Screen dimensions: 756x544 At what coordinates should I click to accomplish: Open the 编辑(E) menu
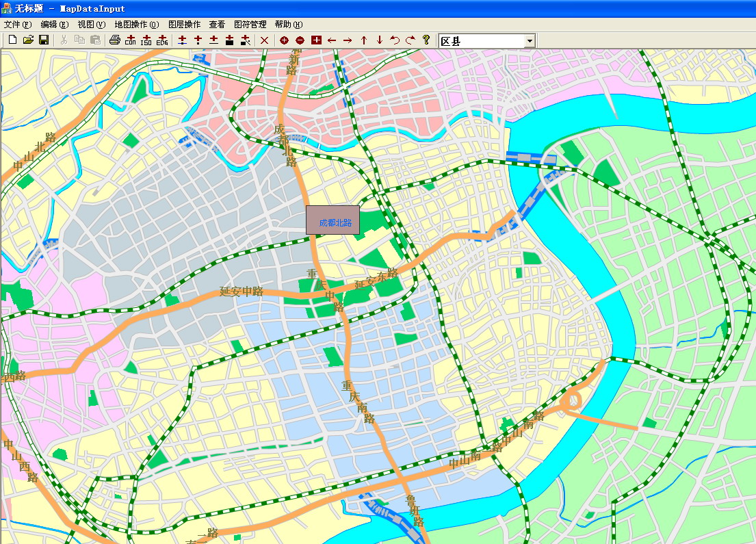coord(55,24)
